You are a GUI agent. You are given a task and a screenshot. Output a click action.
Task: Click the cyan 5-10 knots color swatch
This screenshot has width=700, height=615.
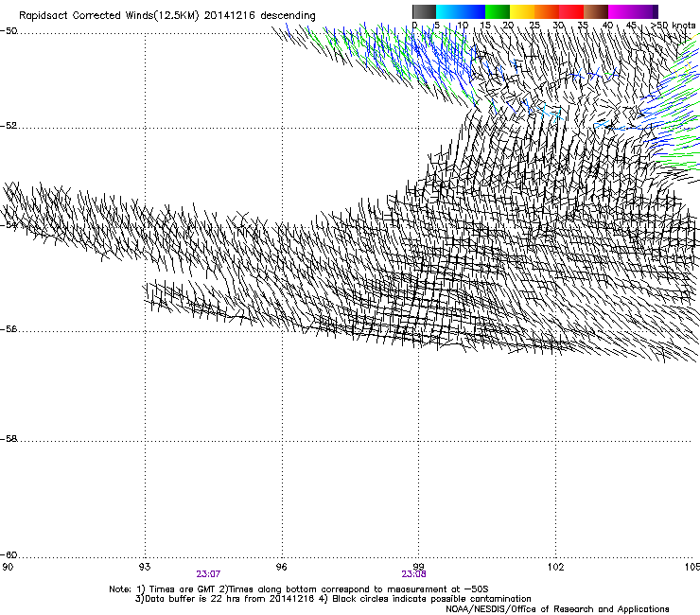(x=448, y=11)
